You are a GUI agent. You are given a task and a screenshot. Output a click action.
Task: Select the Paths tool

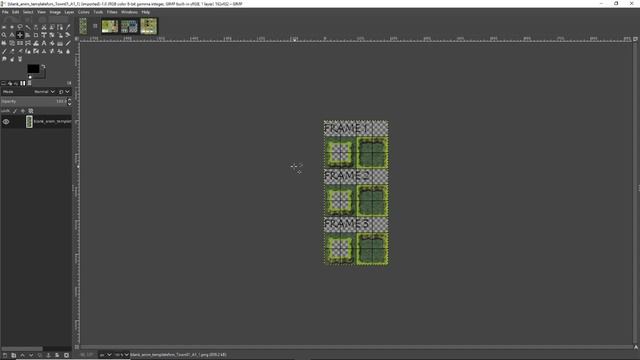coord(60,27)
